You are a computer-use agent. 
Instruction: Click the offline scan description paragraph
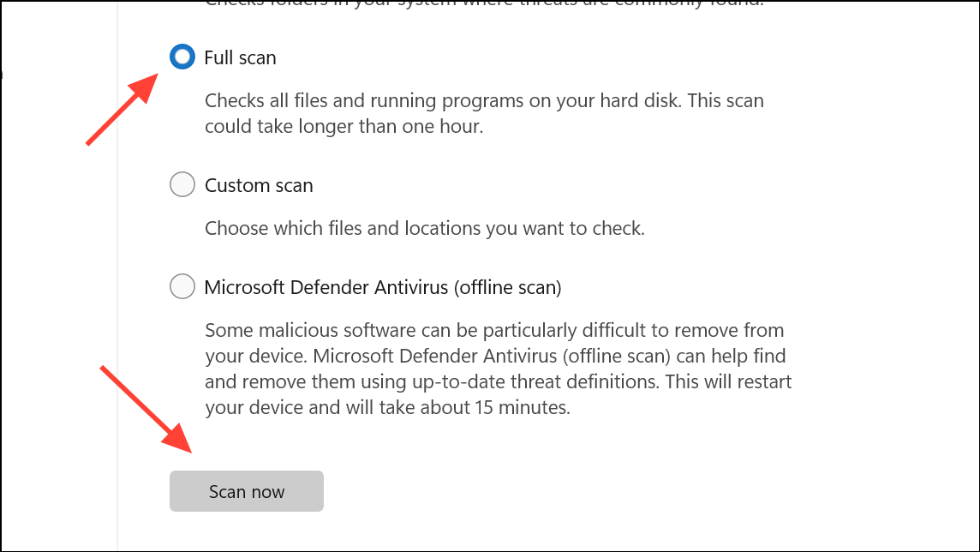click(497, 369)
